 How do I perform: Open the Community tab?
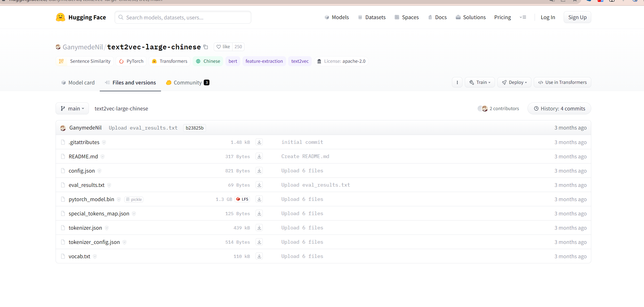(188, 83)
